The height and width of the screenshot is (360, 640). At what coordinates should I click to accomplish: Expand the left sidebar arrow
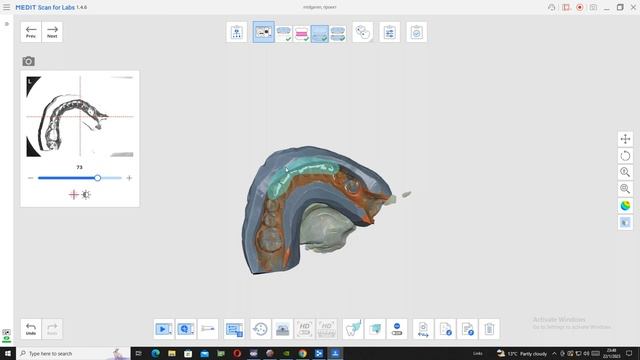point(7,24)
